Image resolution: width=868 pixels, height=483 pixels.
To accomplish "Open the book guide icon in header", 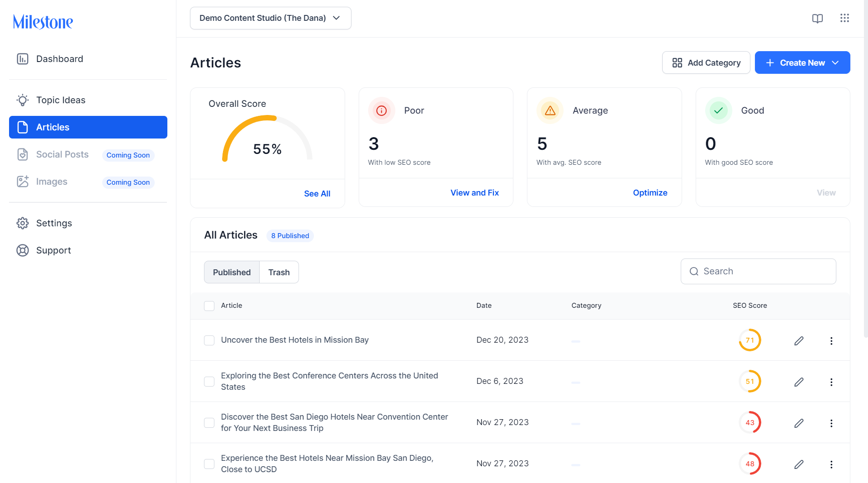I will (x=817, y=19).
